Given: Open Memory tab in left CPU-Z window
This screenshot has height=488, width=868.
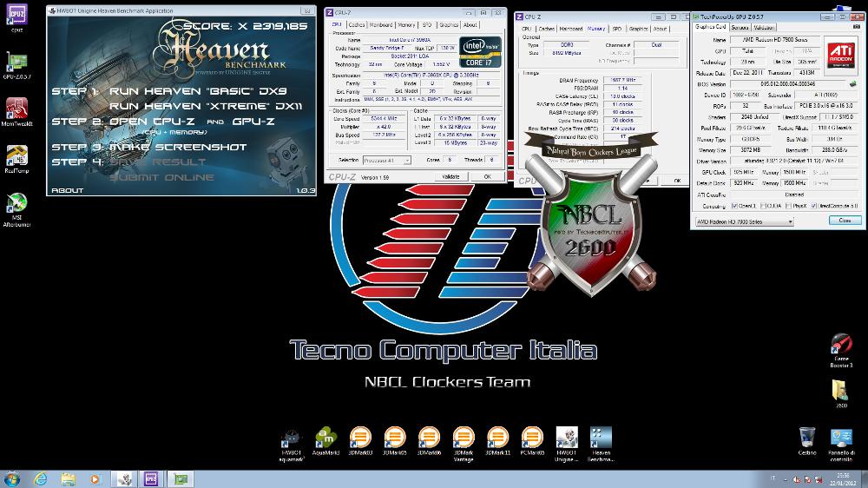Looking at the screenshot, I should pyautogui.click(x=406, y=25).
